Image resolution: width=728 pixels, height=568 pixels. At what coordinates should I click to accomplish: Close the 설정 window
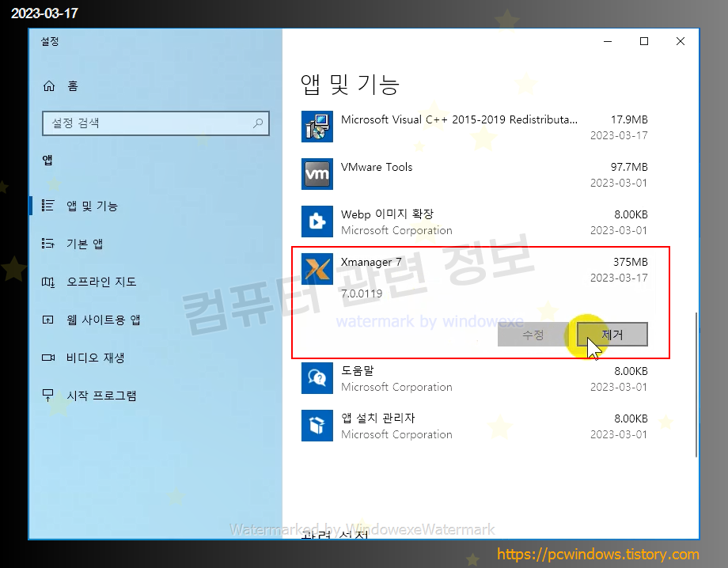(x=681, y=41)
